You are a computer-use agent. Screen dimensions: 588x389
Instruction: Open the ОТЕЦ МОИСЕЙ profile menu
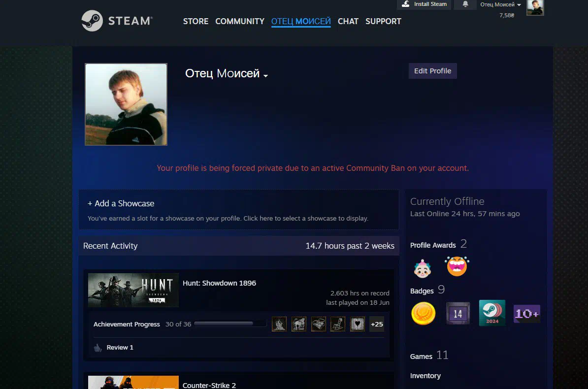pyautogui.click(x=301, y=21)
